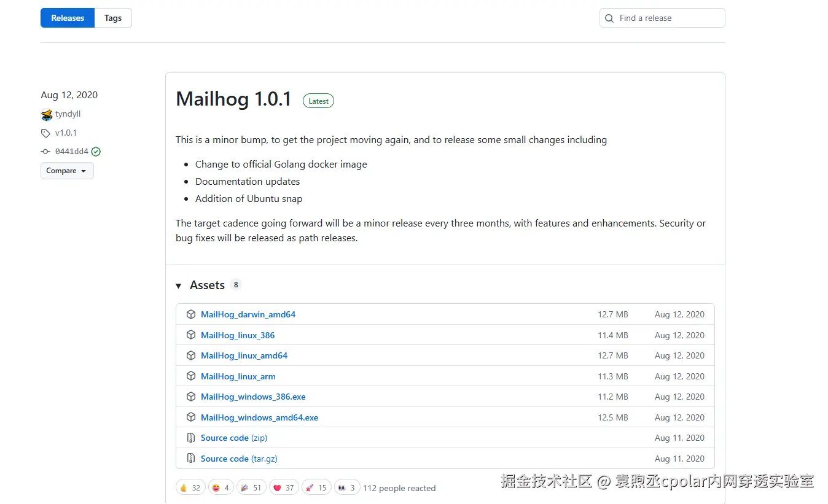This screenshot has width=828, height=504.
Task: Click package icon for MailHog_linux_arm
Action: [191, 376]
